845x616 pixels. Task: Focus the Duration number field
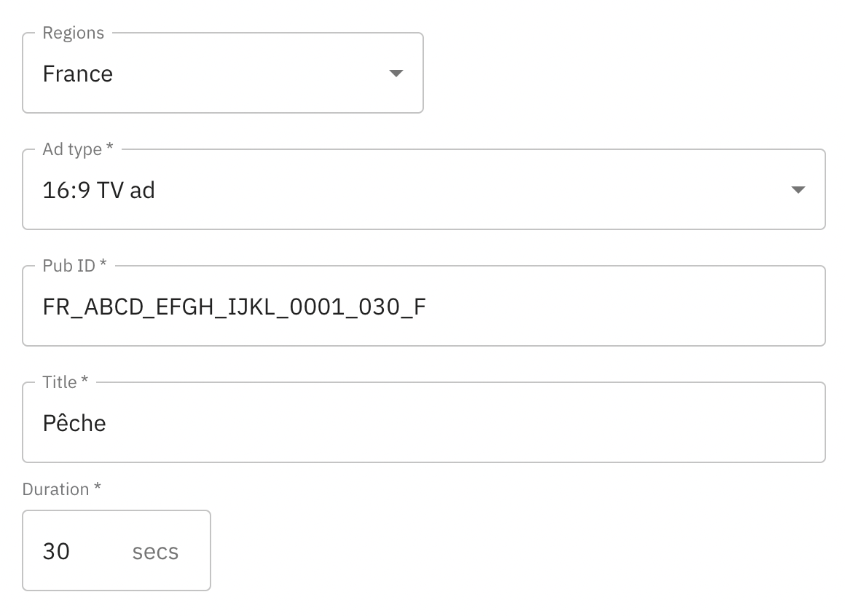click(80, 551)
